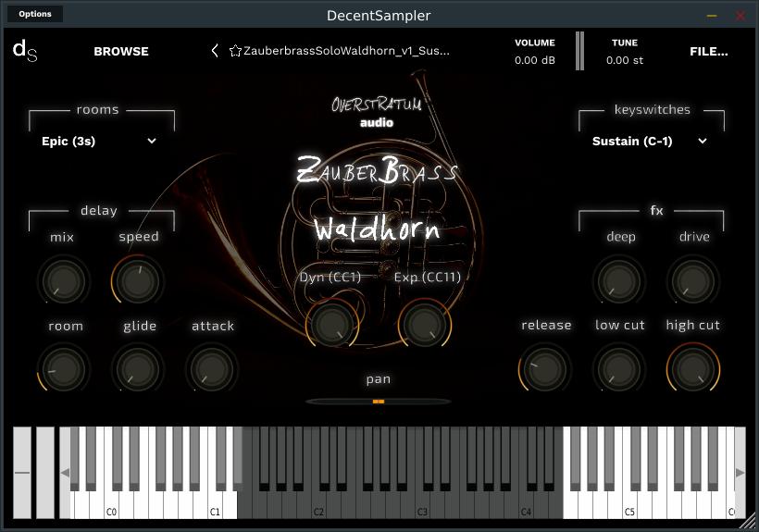Shift keyboard view left with the arrow
This screenshot has width=759, height=532.
coord(65,473)
